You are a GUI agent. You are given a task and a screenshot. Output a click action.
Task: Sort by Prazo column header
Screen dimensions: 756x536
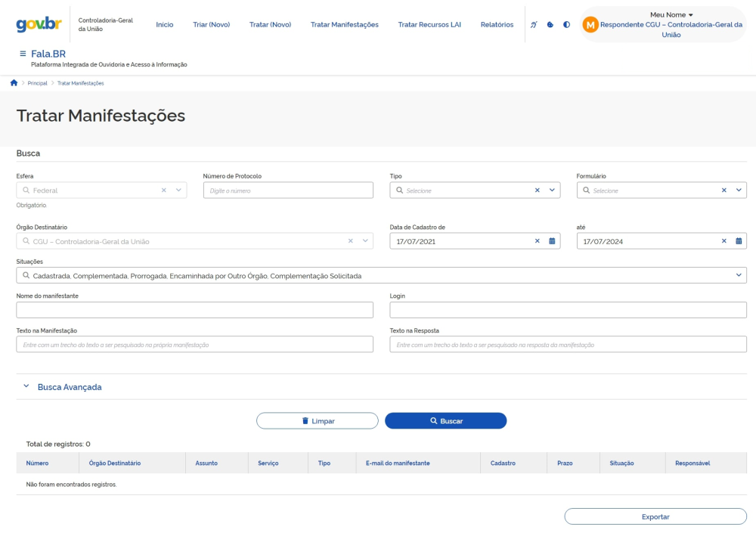[x=565, y=463]
